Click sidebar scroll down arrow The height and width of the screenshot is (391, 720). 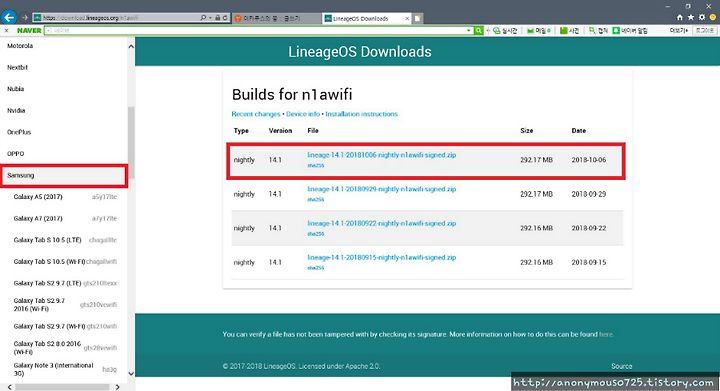click(131, 373)
